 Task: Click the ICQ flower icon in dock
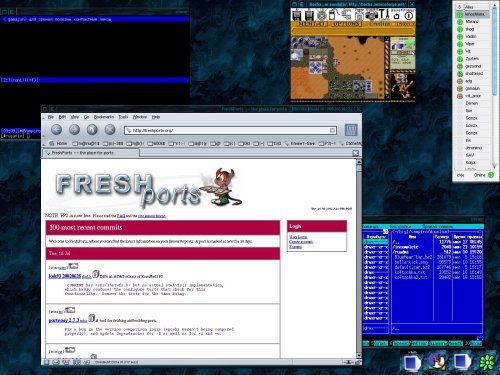coord(488,362)
